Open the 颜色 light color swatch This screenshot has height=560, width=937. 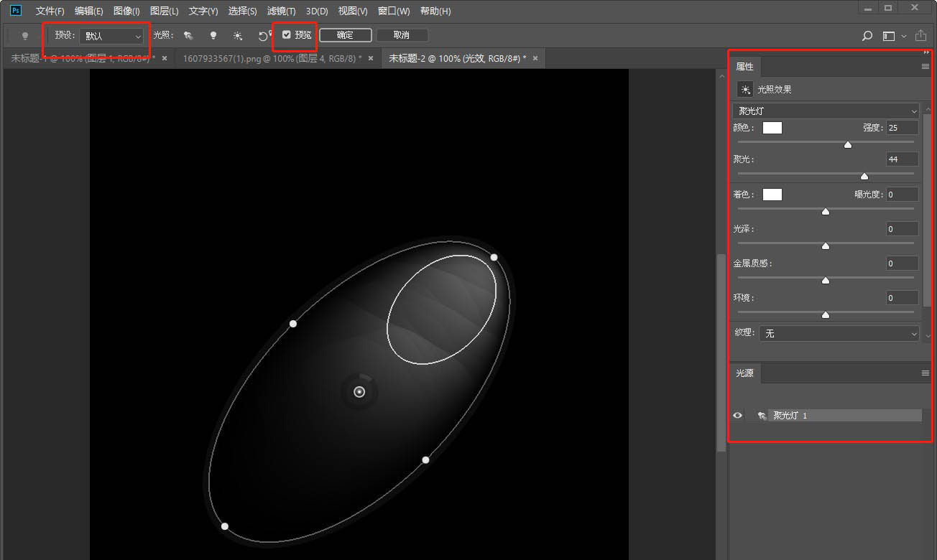pyautogui.click(x=772, y=128)
